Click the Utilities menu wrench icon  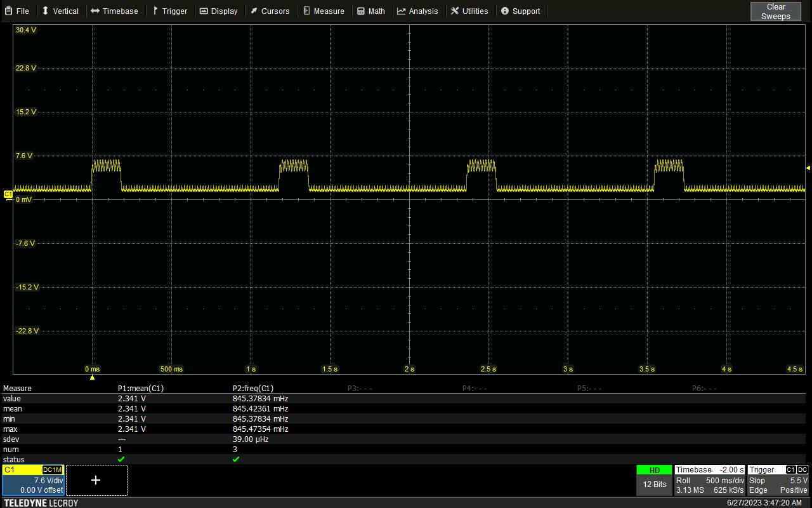(x=455, y=11)
